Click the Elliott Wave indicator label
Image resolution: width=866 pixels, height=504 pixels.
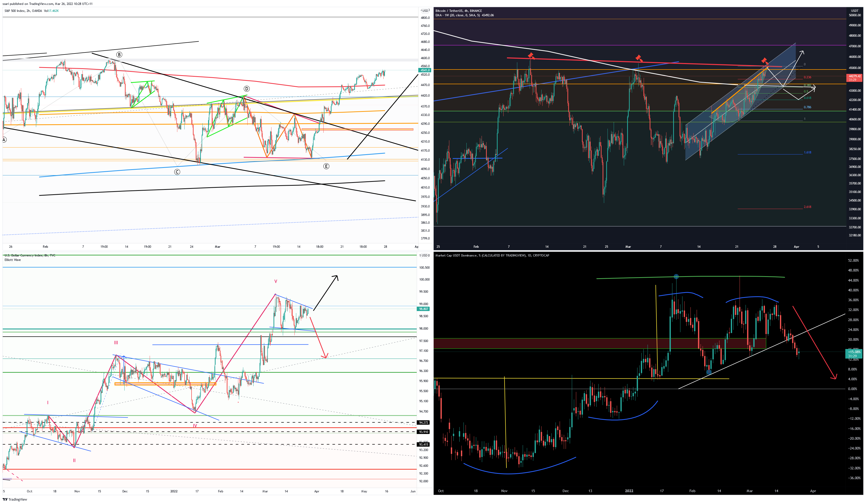[13, 260]
